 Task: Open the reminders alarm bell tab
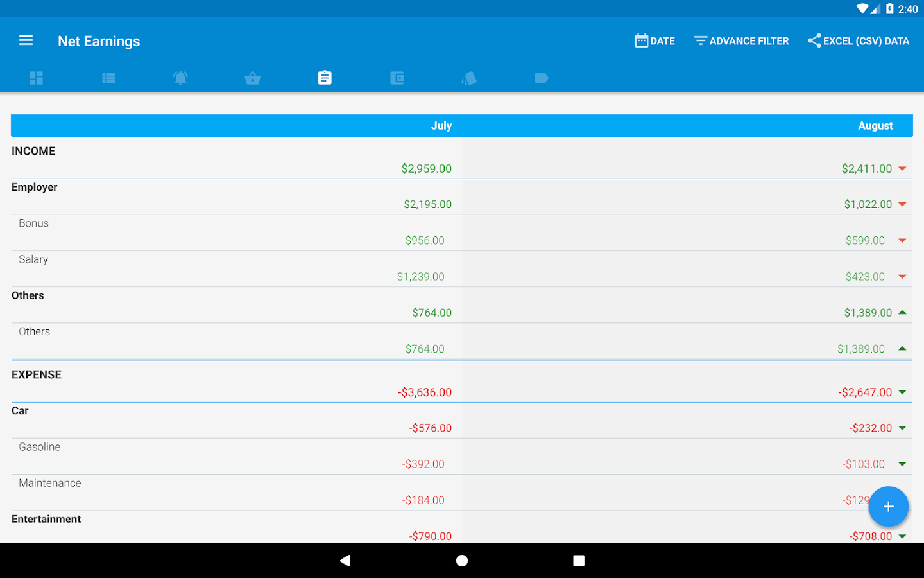[180, 78]
